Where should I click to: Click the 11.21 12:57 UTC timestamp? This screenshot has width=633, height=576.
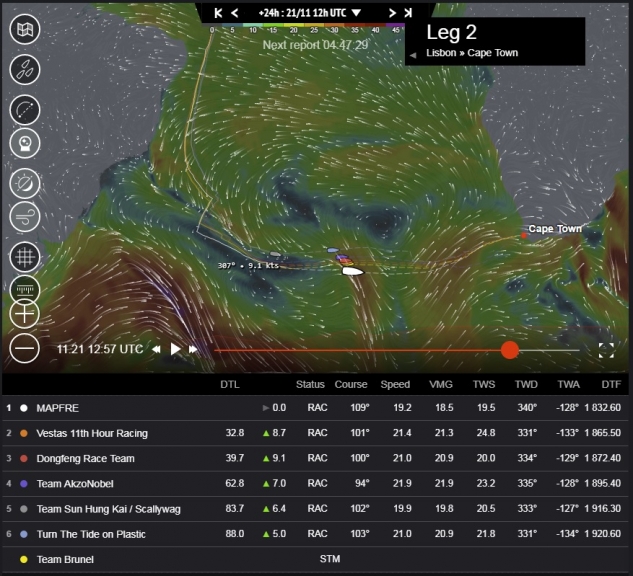click(100, 349)
